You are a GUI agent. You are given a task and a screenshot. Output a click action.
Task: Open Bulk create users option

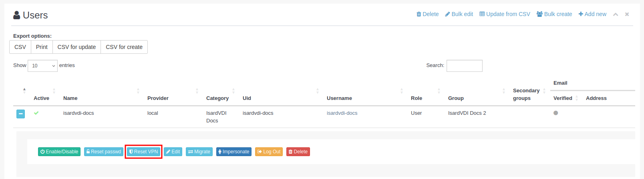click(554, 14)
